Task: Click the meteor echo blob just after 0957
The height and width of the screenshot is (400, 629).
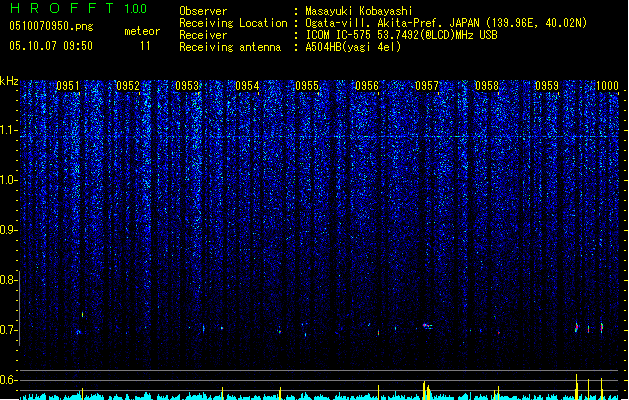Action: [428, 326]
